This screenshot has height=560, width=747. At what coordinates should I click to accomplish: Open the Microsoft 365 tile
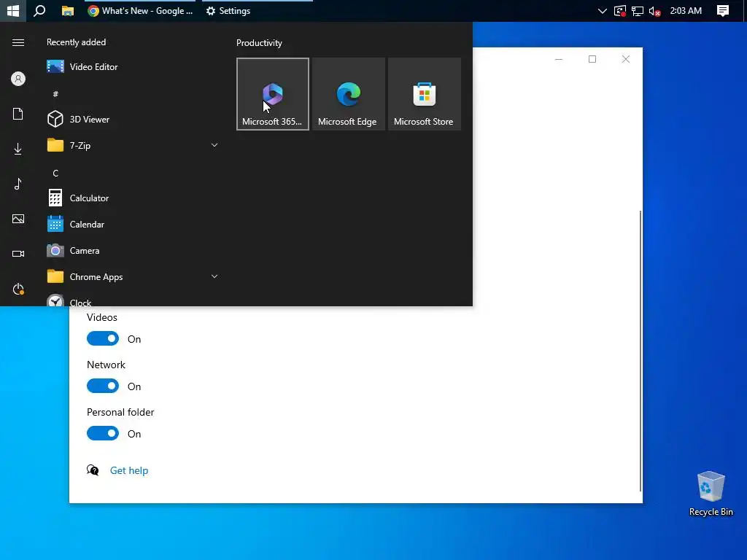click(273, 94)
